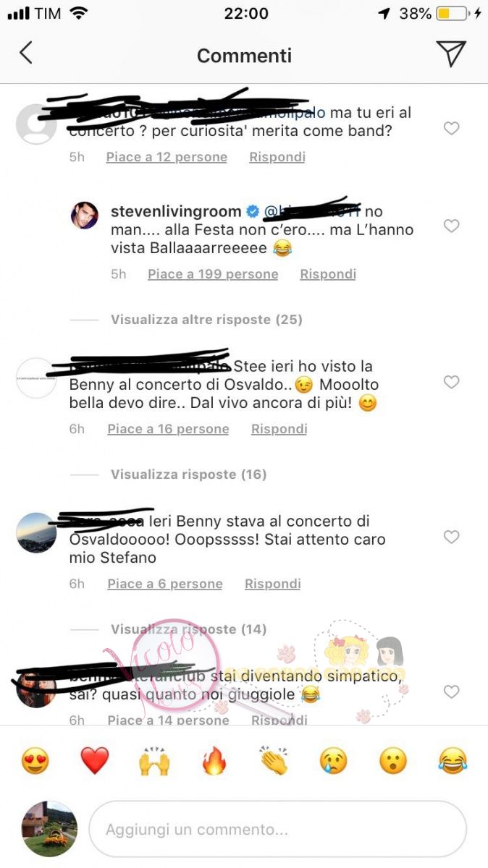This screenshot has height=868, width=488.
Task: Like the 'Stai attento caro mio Stefano' comment
Action: pos(451,537)
